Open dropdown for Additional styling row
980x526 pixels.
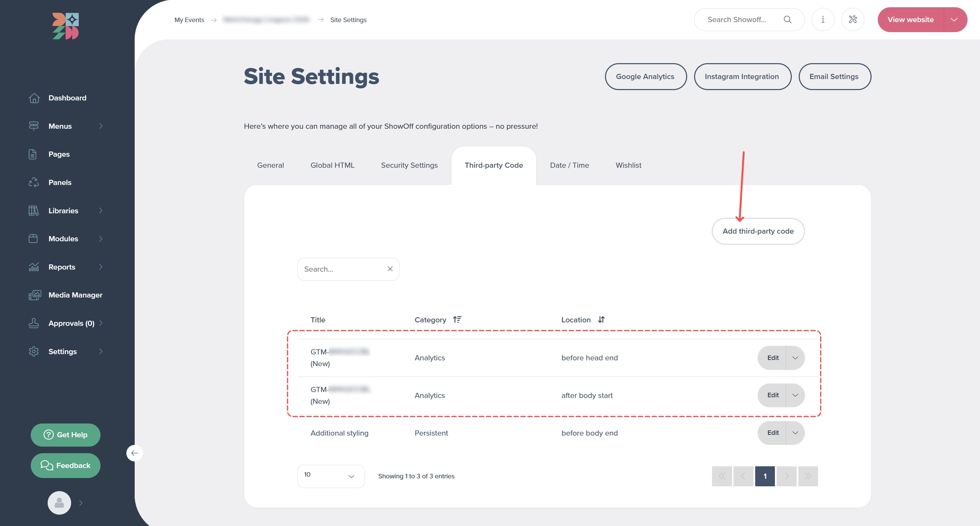(x=795, y=433)
